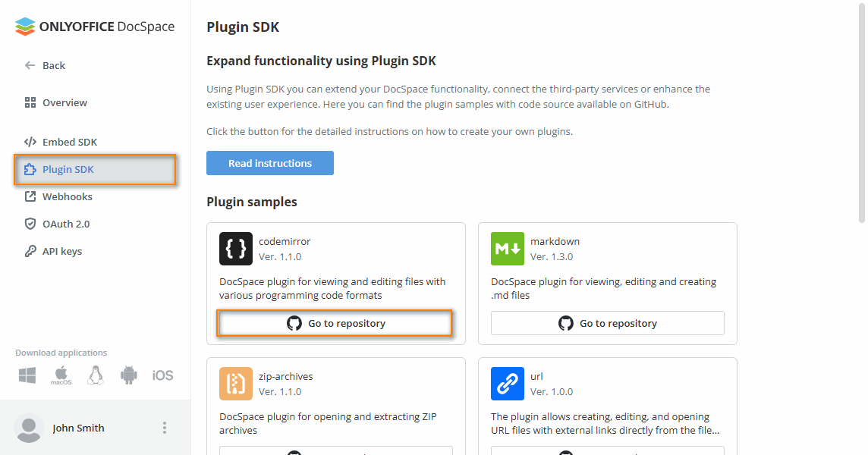The height and width of the screenshot is (455, 868).
Task: Open OAuth 2.0 settings
Action: coord(56,224)
